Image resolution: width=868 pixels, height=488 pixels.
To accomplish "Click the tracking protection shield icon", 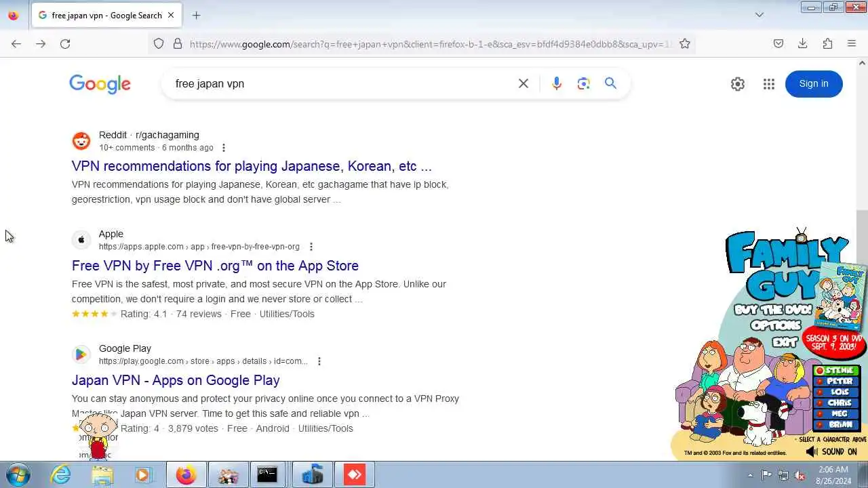I will tap(159, 43).
